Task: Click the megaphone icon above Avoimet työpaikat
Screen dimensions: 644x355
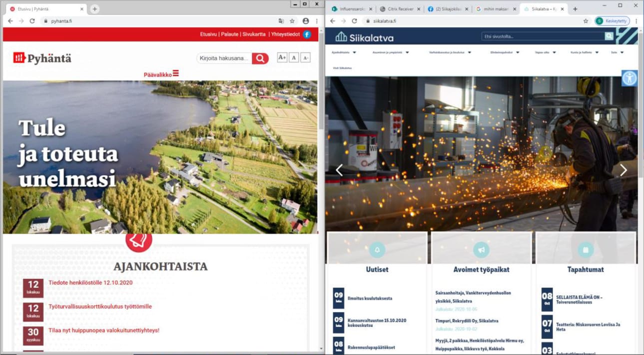Action: coord(481,249)
